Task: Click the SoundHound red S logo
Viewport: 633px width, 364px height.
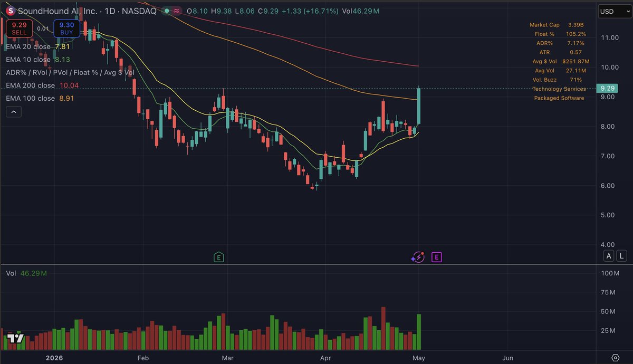Action: pos(9,11)
